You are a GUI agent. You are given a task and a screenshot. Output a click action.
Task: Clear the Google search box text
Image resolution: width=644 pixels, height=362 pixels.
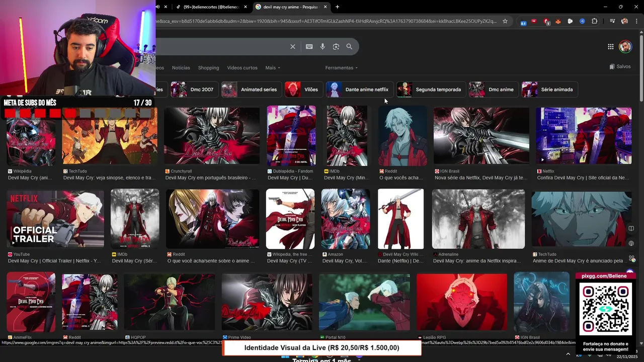pyautogui.click(x=293, y=47)
